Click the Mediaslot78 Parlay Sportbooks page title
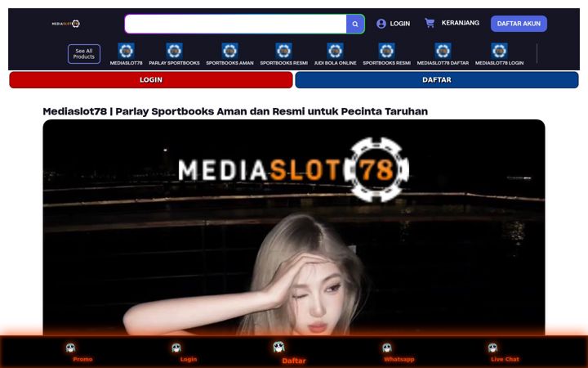 click(x=235, y=111)
